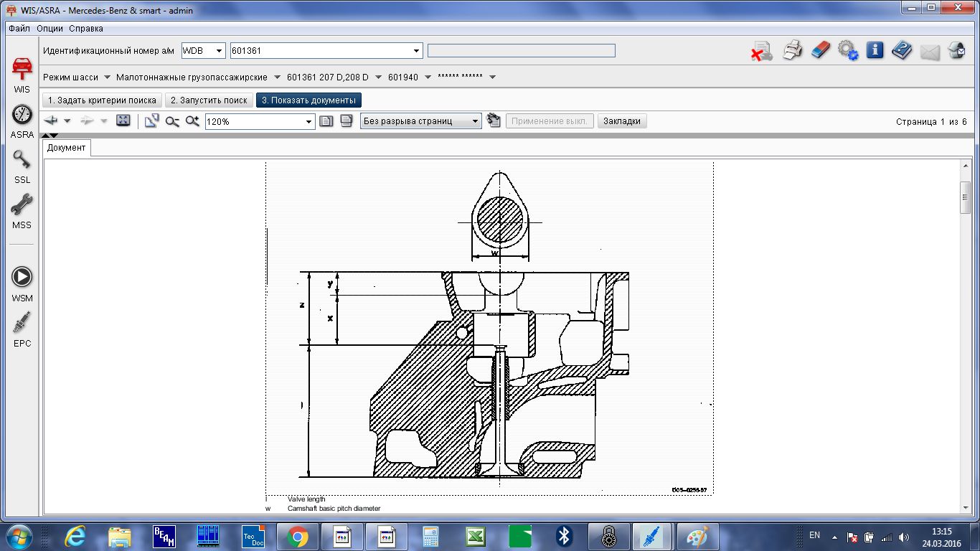The image size is (980, 551).
Task: Go to step 1. Задать критерии поиска
Action: 102,100
